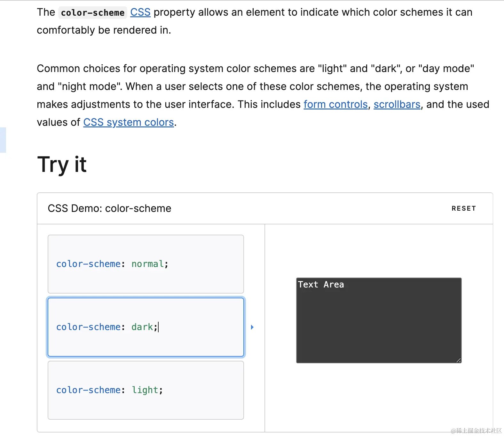Place cursor on the word light

[x=145, y=390]
